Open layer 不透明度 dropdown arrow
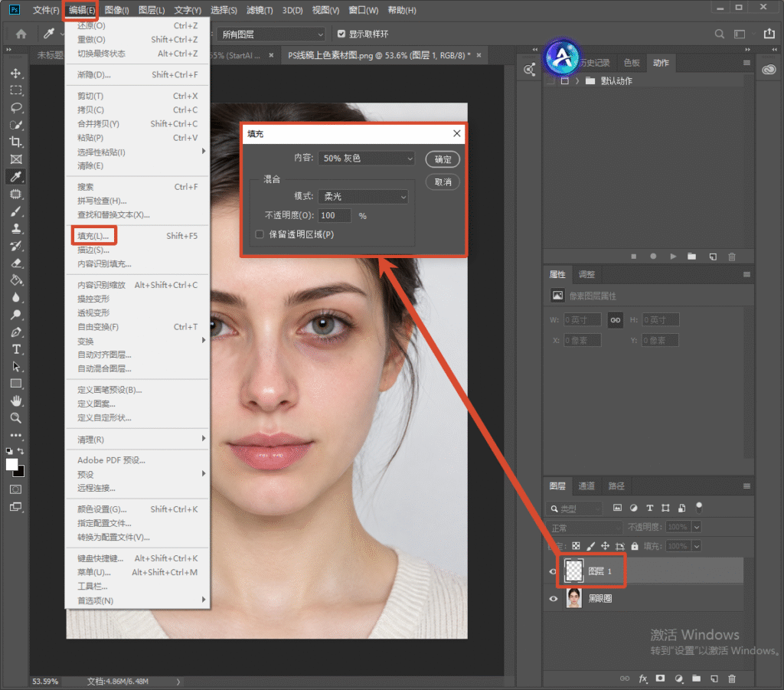 pos(697,527)
